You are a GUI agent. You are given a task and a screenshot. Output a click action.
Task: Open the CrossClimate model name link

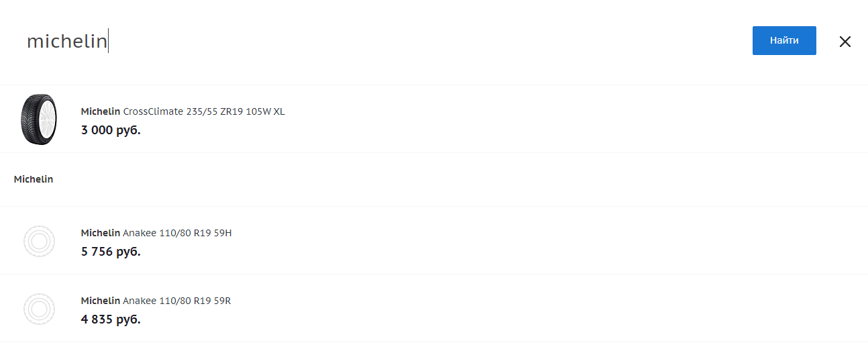(x=151, y=111)
